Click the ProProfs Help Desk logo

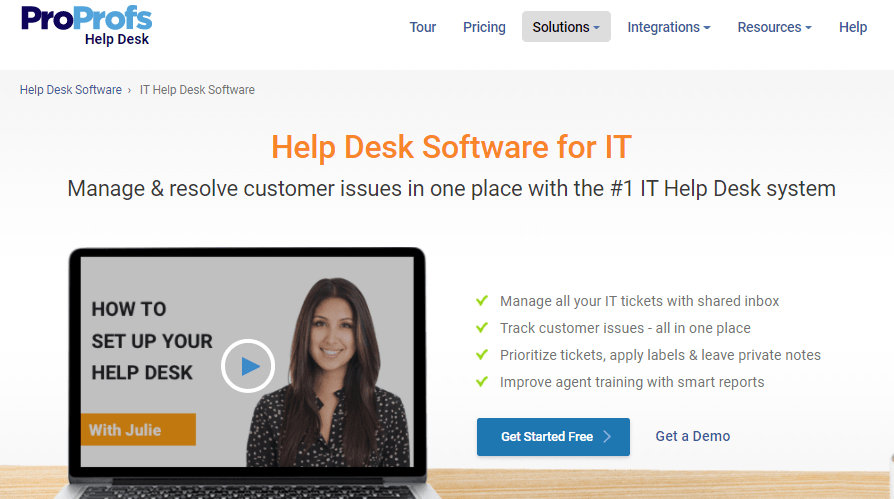(87, 26)
